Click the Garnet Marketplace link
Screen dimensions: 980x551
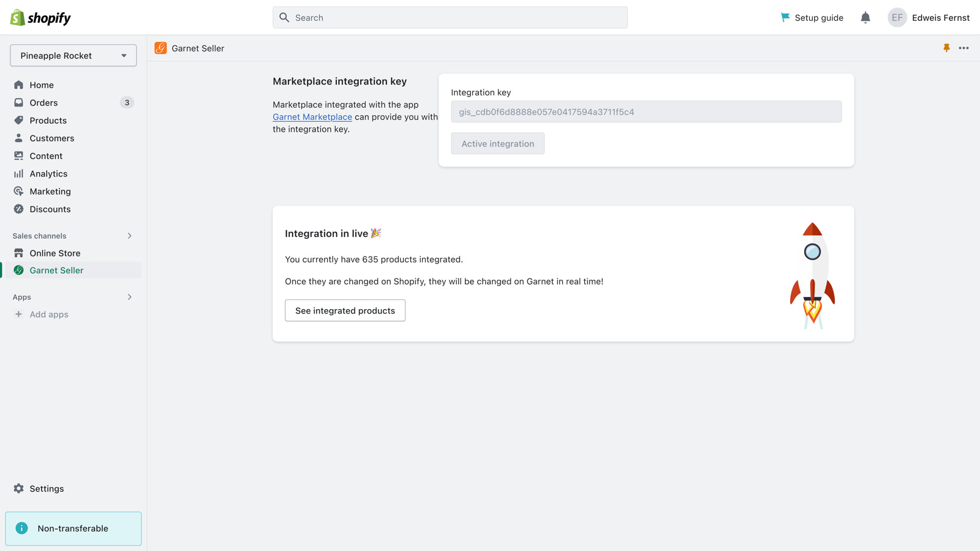coord(312,116)
